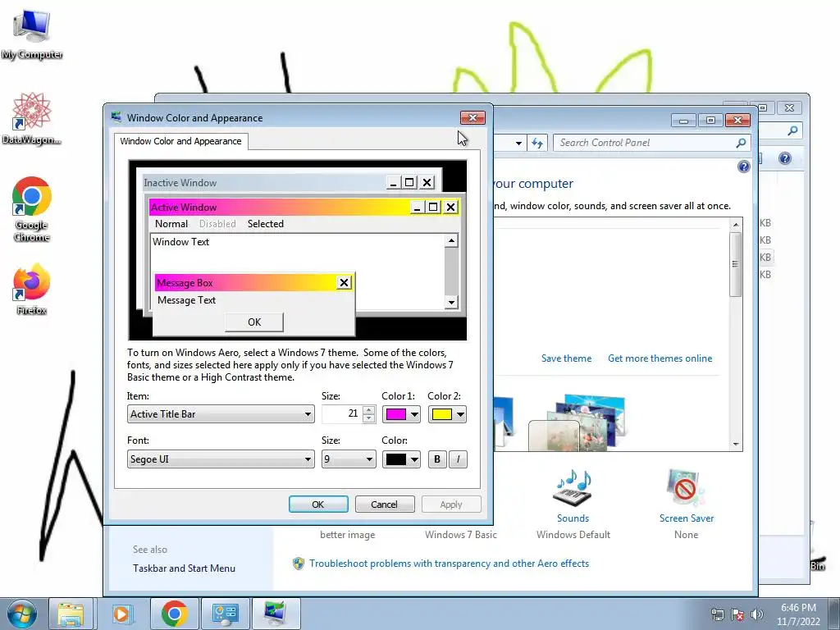This screenshot has width=840, height=630.
Task: Click help icon in rear window
Action: click(x=785, y=158)
